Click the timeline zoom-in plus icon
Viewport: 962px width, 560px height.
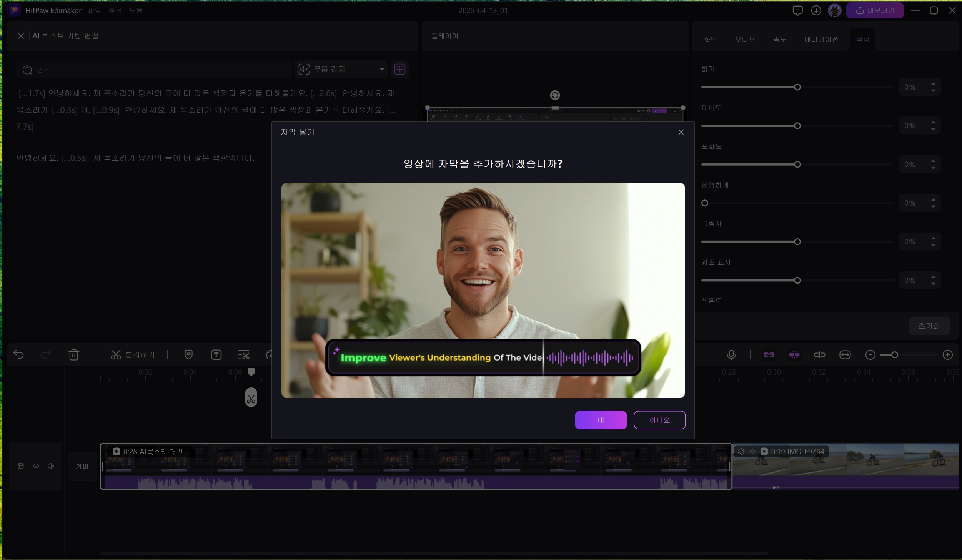pyautogui.click(x=947, y=354)
